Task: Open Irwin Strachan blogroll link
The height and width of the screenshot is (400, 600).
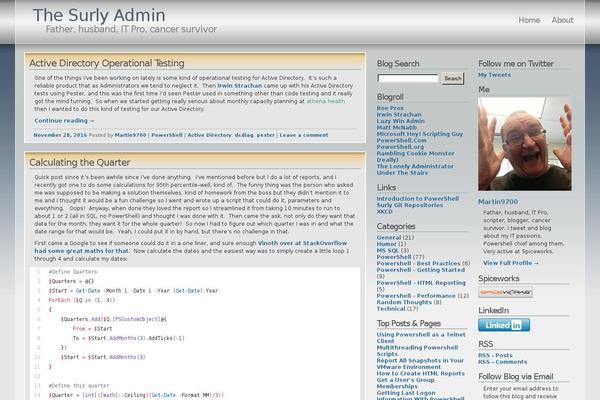Action: click(x=399, y=114)
